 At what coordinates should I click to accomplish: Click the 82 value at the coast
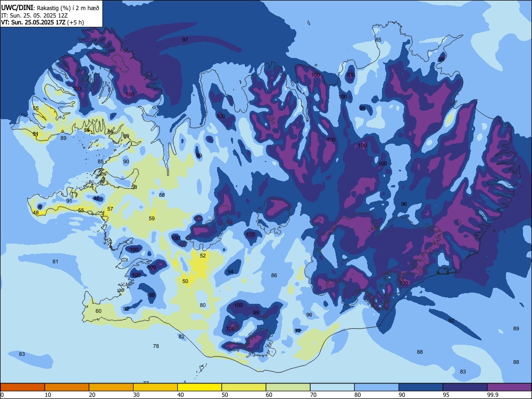click(181, 336)
